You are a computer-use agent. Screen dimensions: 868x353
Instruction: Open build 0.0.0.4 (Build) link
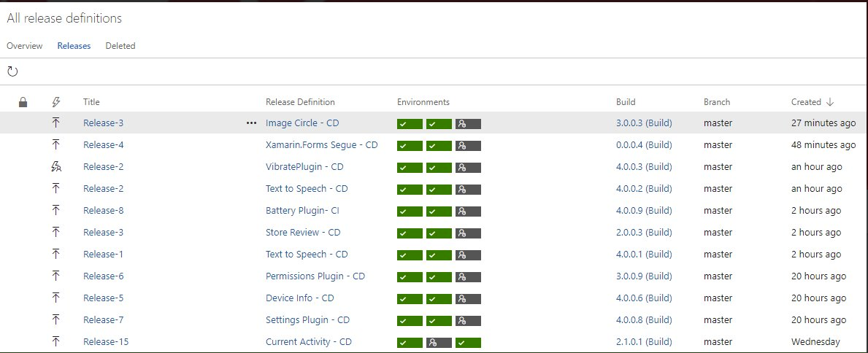click(644, 145)
